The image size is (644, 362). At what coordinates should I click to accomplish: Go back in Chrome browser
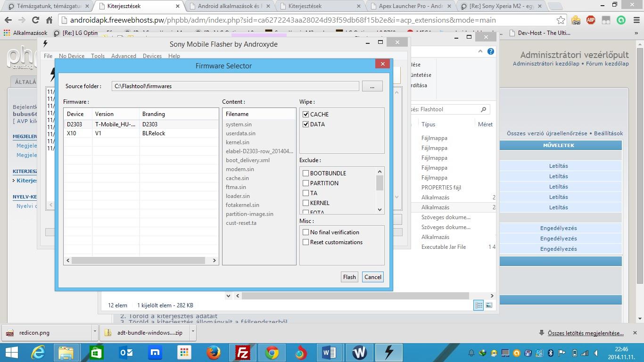tap(8, 20)
